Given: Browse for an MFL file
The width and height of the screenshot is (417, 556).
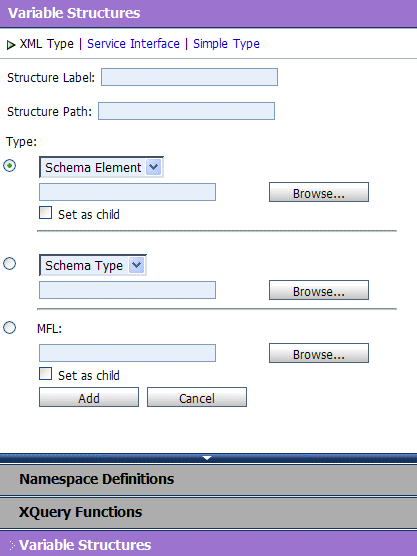Looking at the screenshot, I should pyautogui.click(x=319, y=353).
